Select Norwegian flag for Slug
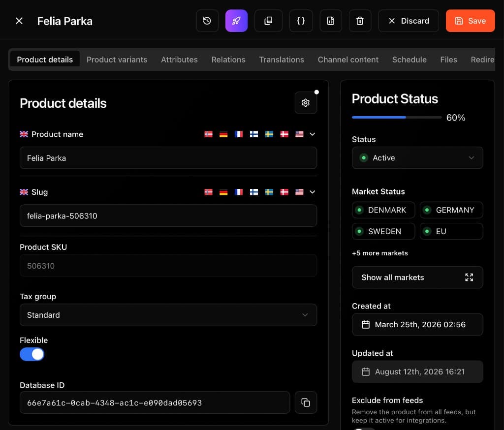Viewport: 504px width, 430px height. coord(208,192)
